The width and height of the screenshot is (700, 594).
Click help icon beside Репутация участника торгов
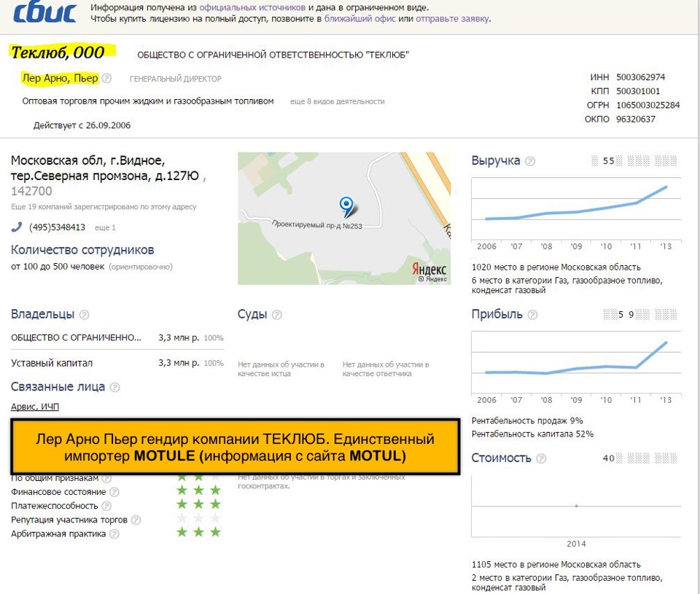pos(136,520)
